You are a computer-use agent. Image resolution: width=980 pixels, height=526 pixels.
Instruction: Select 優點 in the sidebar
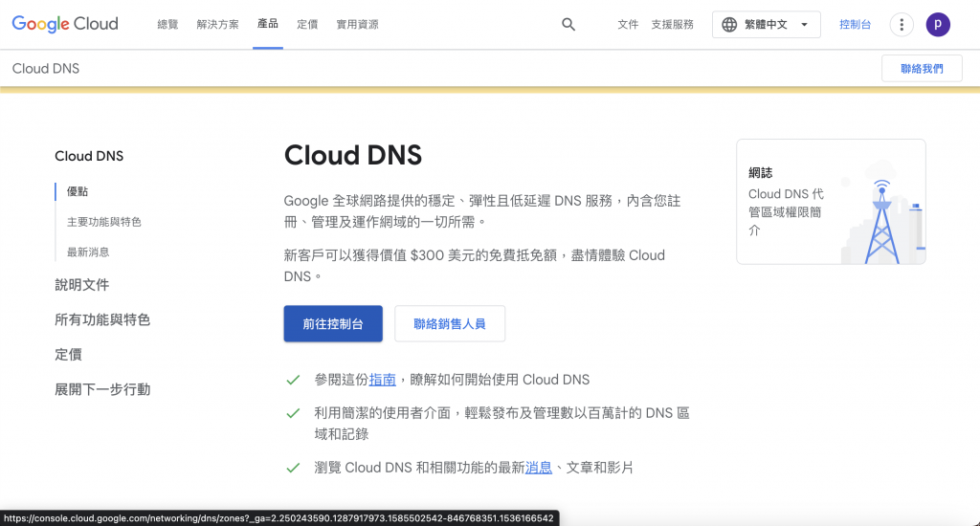[x=78, y=192]
